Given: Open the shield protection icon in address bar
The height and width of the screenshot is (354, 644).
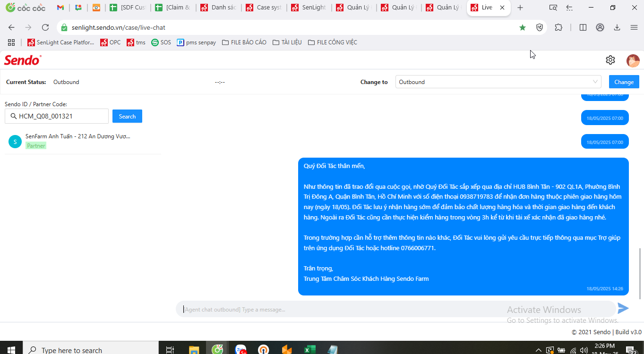Looking at the screenshot, I should 539,27.
